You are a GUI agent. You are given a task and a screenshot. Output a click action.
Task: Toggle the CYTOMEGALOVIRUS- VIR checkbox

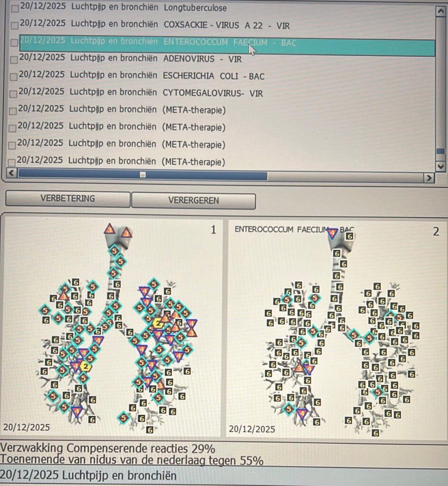(14, 94)
